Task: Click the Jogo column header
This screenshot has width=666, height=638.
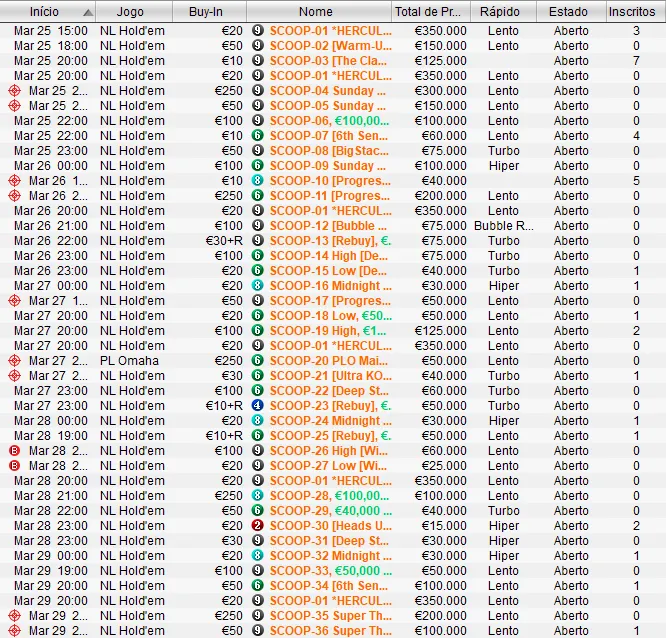Action: click(x=130, y=12)
